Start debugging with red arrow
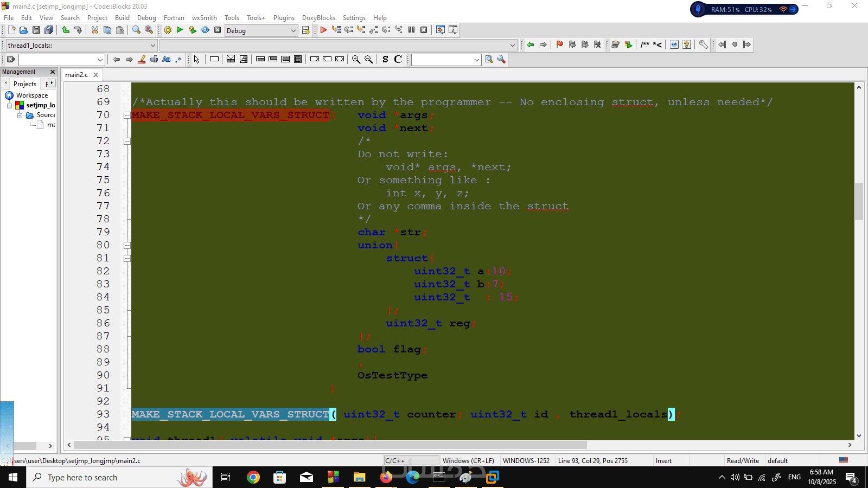 pos(323,30)
